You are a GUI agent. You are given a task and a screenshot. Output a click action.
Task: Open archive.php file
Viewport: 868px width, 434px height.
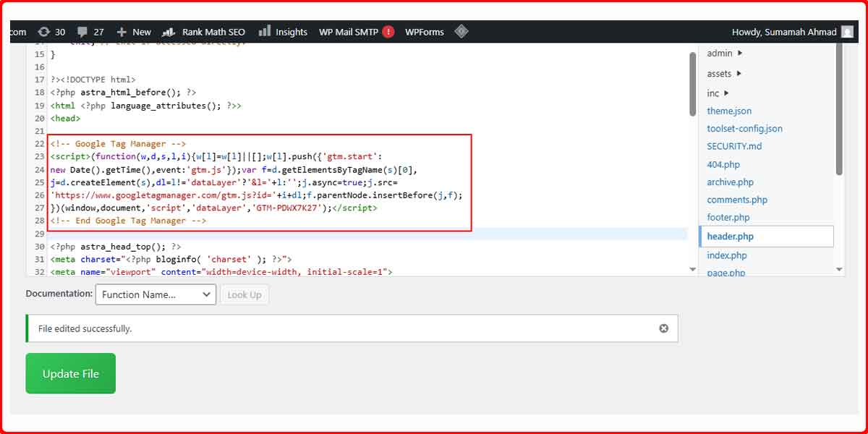pyautogui.click(x=730, y=182)
